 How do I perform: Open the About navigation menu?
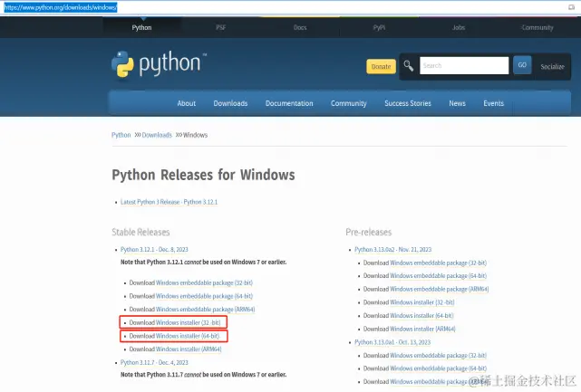[186, 103]
